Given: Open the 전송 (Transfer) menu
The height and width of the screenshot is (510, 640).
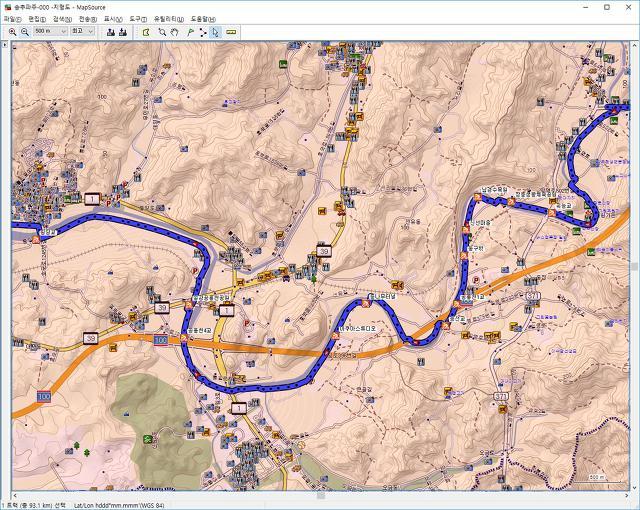Looking at the screenshot, I should click(88, 19).
